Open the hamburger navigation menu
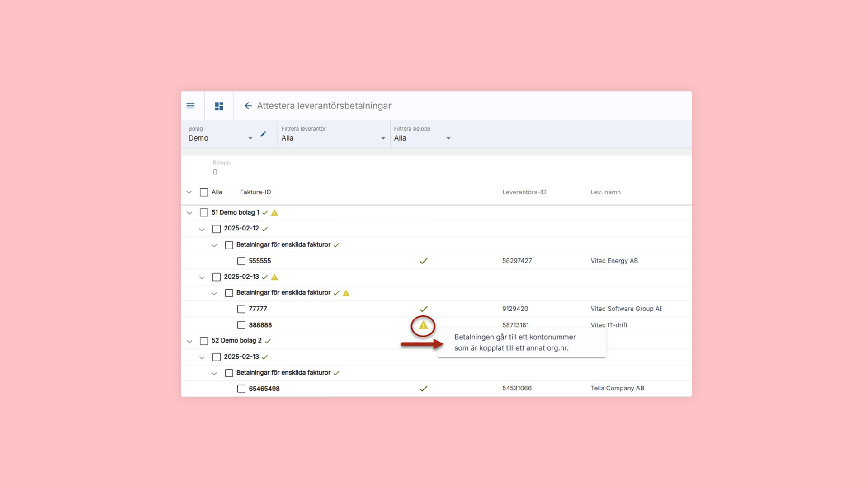Screen dimensions: 868x488 (190, 106)
